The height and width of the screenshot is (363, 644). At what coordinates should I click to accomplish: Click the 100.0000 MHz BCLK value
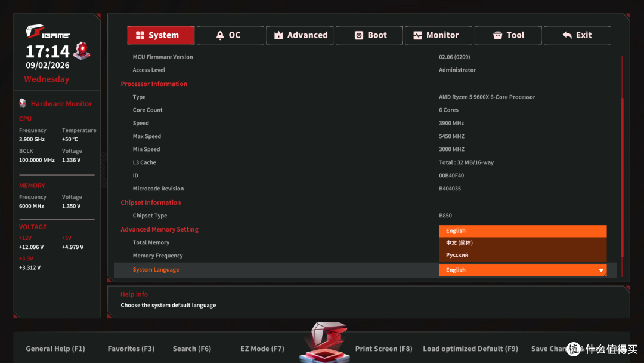click(x=36, y=160)
